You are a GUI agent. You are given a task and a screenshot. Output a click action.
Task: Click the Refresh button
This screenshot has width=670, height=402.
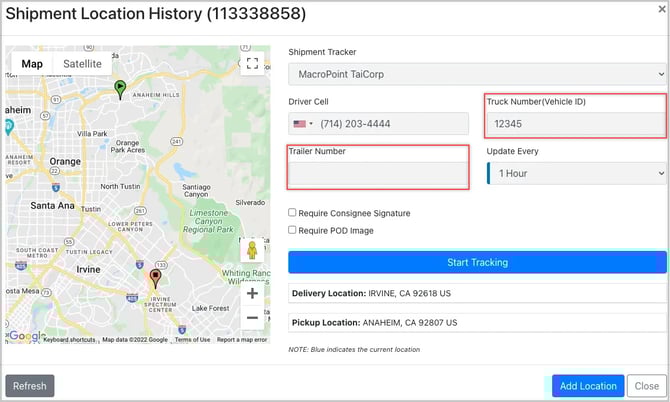coord(30,386)
